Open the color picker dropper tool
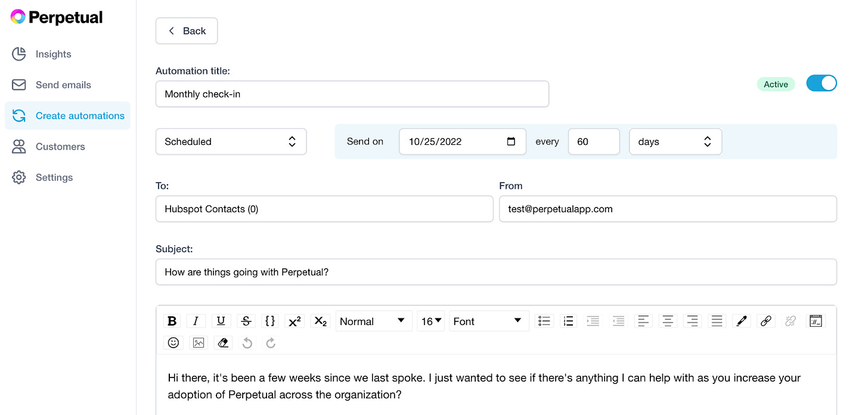The image size is (868, 415). coord(742,321)
